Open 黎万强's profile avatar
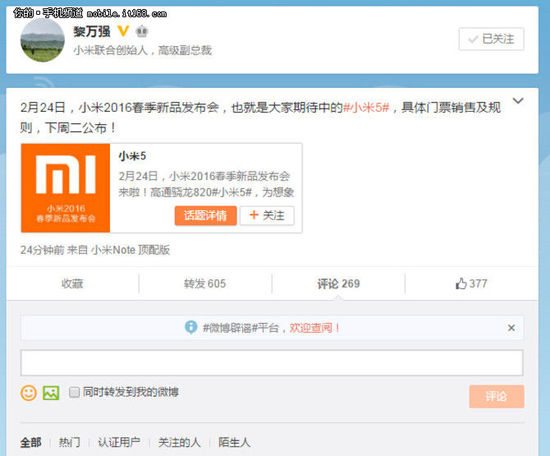This screenshot has width=550, height=456. coord(42,40)
